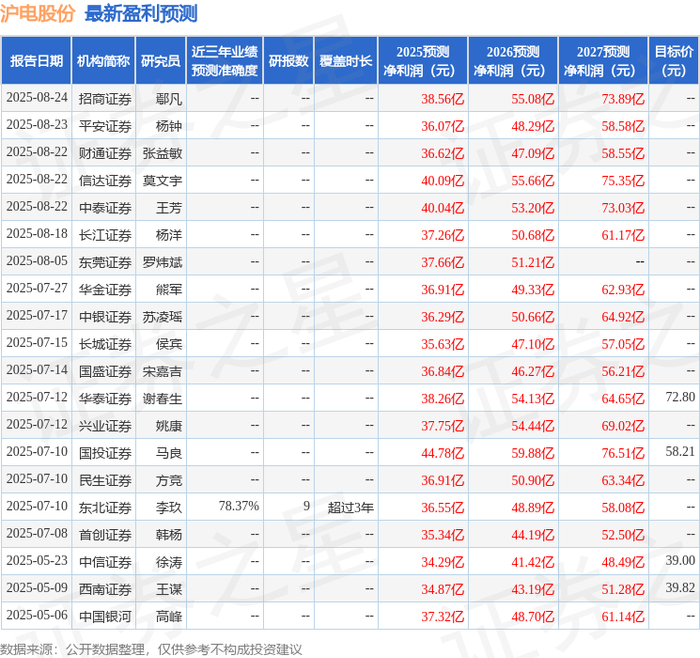Select the 2025-08-24 date cell
The image size is (700, 658).
coord(37,98)
